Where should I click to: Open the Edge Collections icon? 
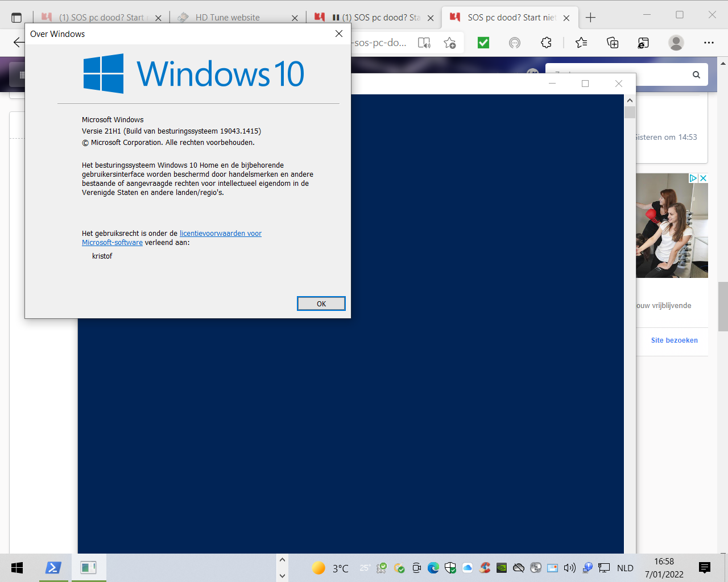[613, 43]
